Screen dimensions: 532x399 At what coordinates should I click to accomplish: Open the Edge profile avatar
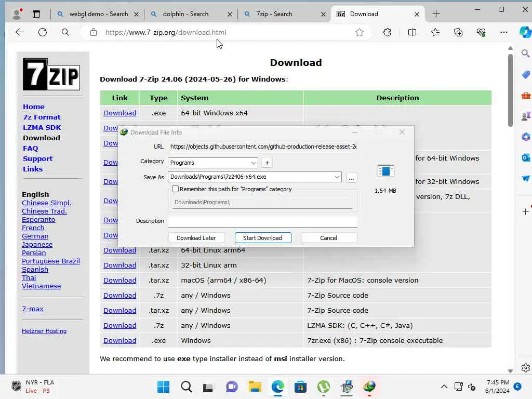(17, 14)
